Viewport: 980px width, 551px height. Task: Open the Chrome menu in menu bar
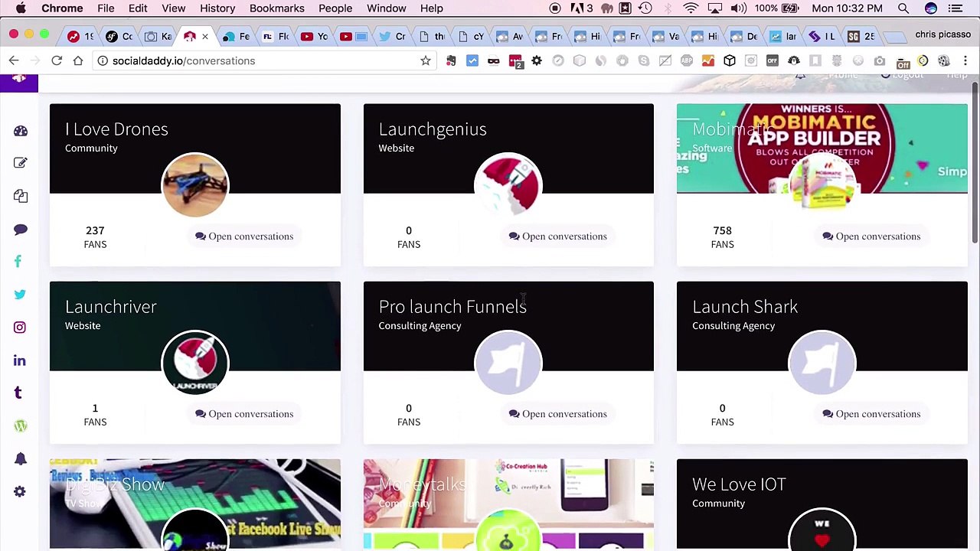[x=62, y=8]
